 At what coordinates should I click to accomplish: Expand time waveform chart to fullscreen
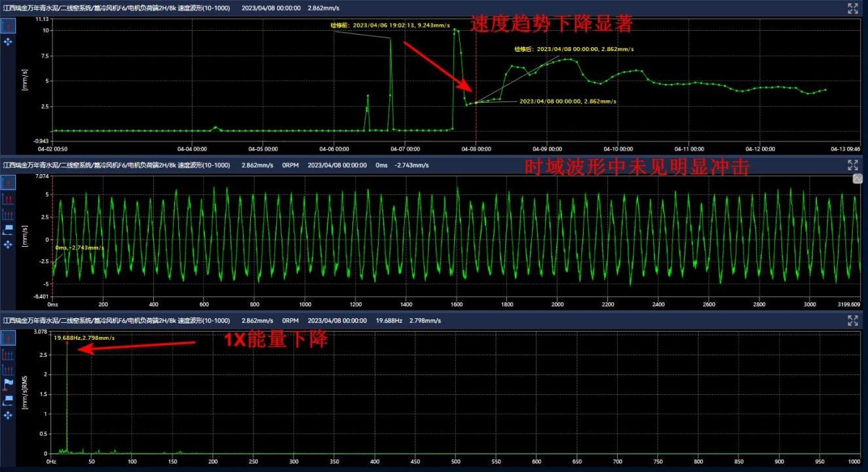click(852, 165)
